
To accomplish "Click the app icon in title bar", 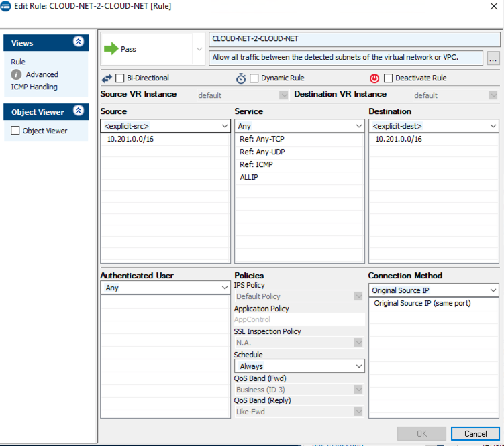I will 7,7.
